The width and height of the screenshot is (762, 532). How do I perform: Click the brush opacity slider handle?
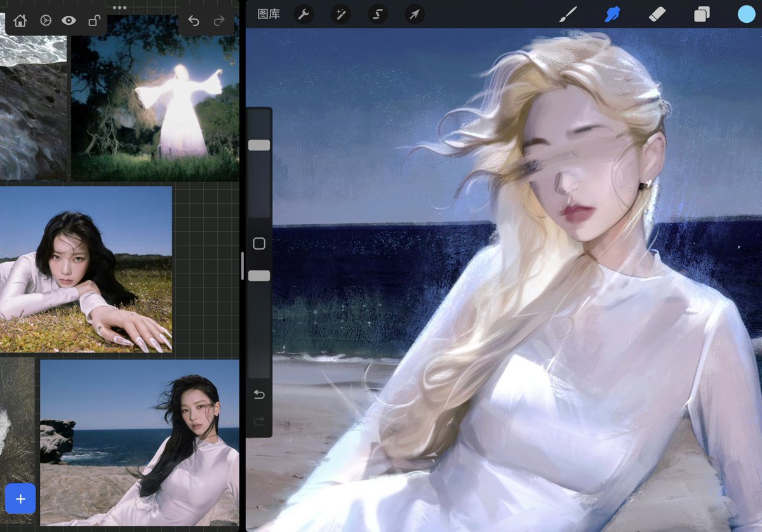(259, 276)
